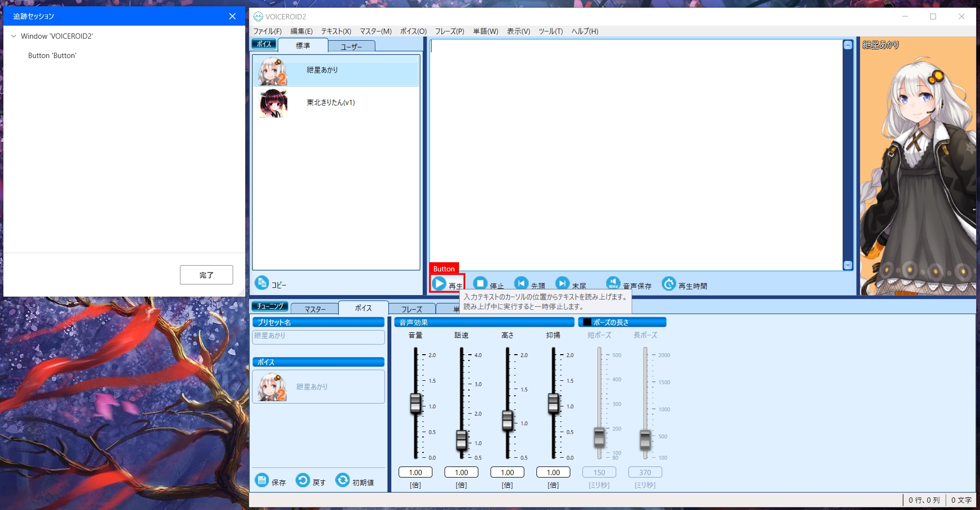The image size is (980, 510).
Task: Click inside the main text input area
Action: pos(636,155)
